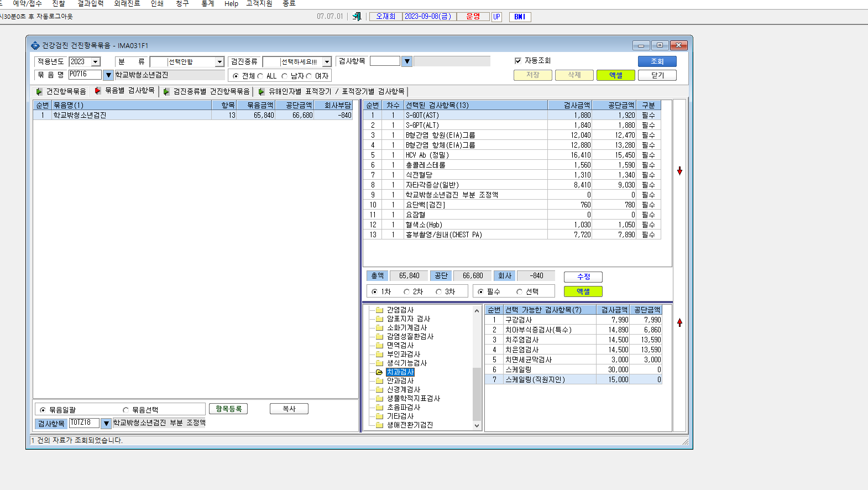
Task: Switch to 검진종류별 건진항목묶음 tab
Action: pos(212,91)
